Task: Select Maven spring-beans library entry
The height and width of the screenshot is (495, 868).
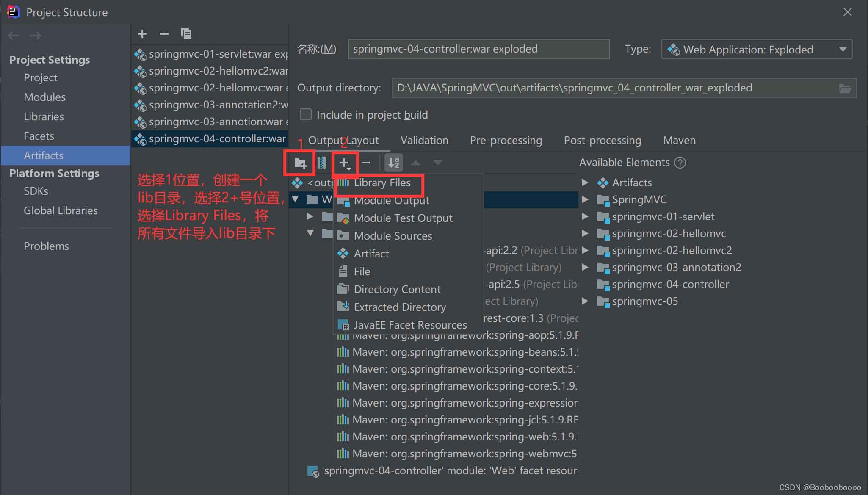Action: point(457,352)
